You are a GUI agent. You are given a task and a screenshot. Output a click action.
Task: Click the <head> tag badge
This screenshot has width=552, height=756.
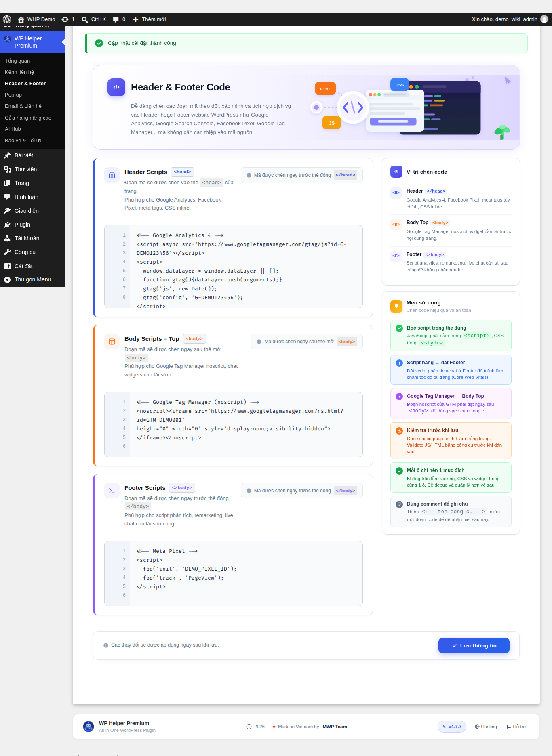[x=182, y=172]
